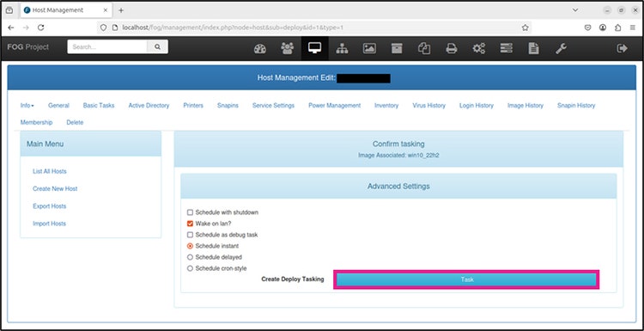Go back with browser back arrow

(x=11, y=28)
